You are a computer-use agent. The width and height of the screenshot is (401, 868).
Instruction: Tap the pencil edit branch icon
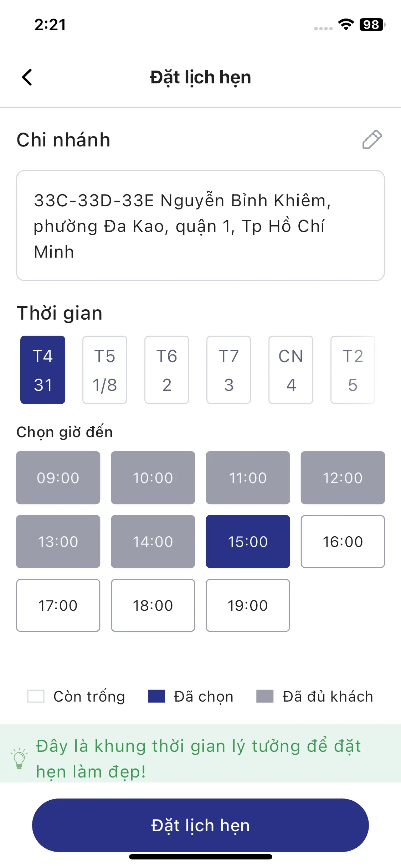pyautogui.click(x=372, y=139)
